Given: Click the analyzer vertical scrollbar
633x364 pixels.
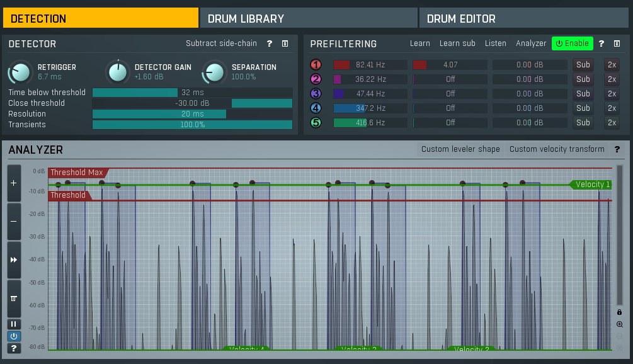Looking at the screenshot, I should coord(620,235).
